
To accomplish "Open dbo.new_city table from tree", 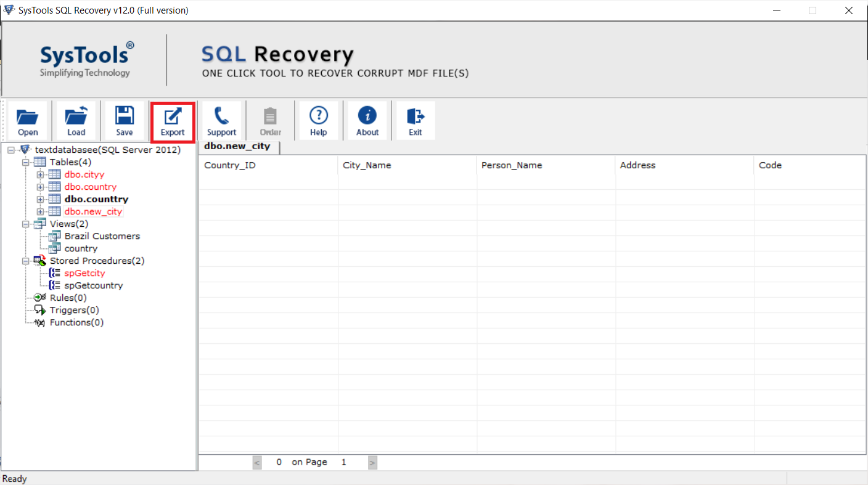I will (94, 211).
